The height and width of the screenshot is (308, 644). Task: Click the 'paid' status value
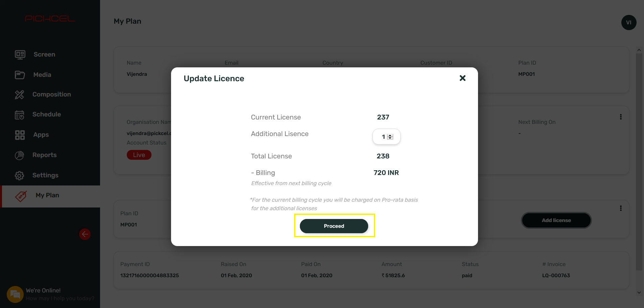(467, 276)
